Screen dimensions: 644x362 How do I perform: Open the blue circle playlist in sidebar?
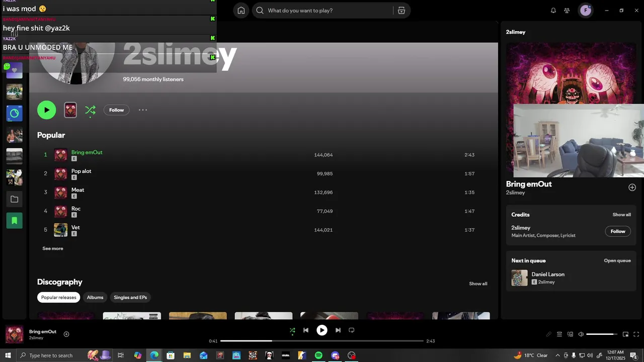[14, 113]
